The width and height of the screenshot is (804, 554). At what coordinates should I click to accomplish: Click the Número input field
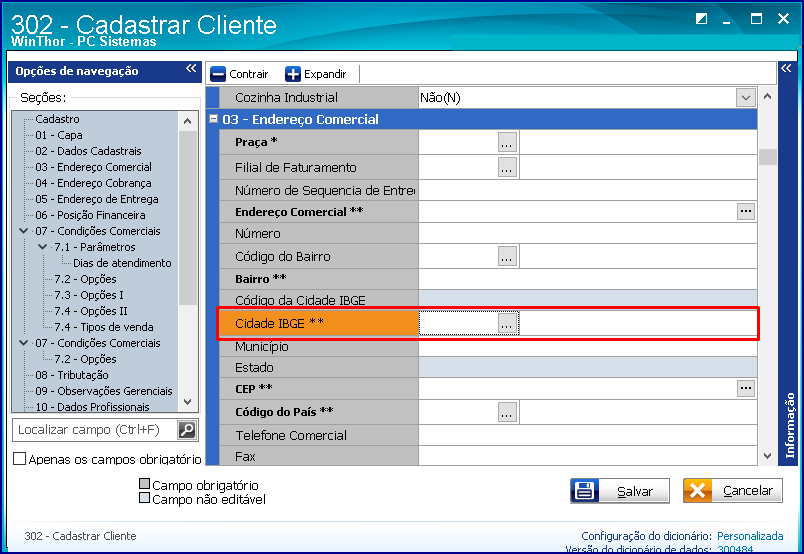tap(588, 233)
